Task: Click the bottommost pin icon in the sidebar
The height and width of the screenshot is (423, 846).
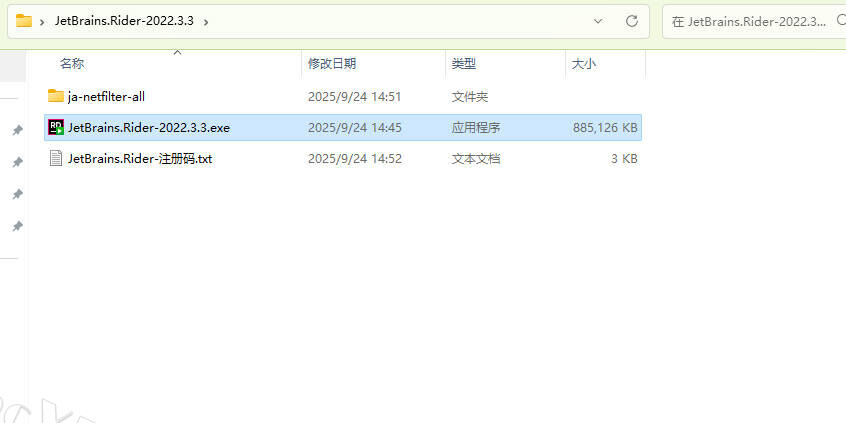Action: point(17,226)
